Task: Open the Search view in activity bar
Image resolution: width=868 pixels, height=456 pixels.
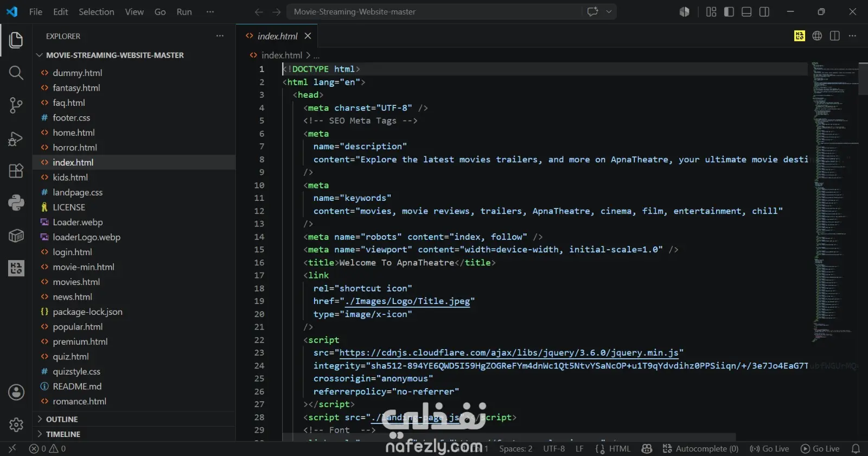Action: [16, 73]
